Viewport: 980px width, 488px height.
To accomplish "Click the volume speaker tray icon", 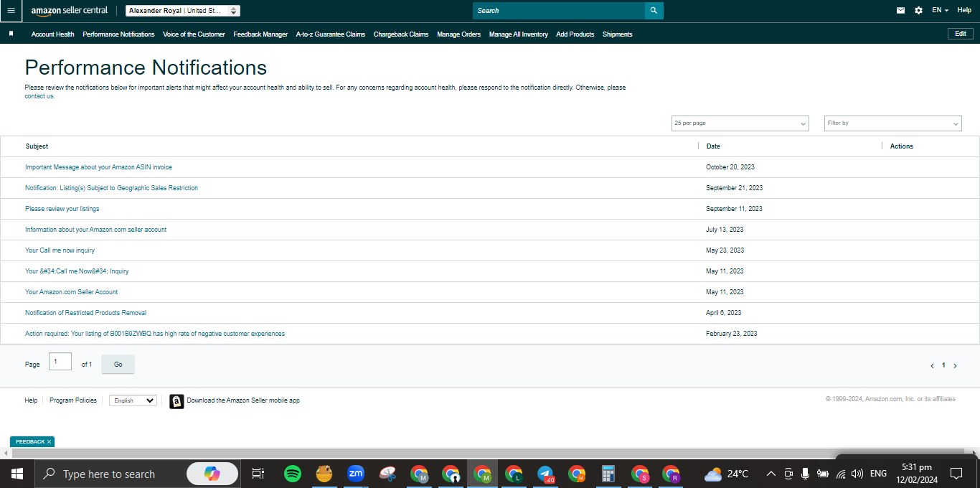I will 857,474.
